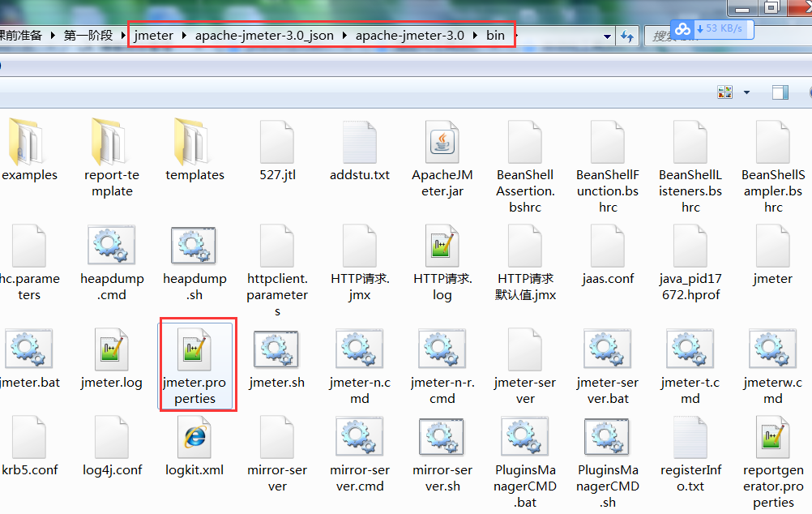The height and width of the screenshot is (514, 812).
Task: Select mirror-server.cmd file
Action: click(359, 455)
